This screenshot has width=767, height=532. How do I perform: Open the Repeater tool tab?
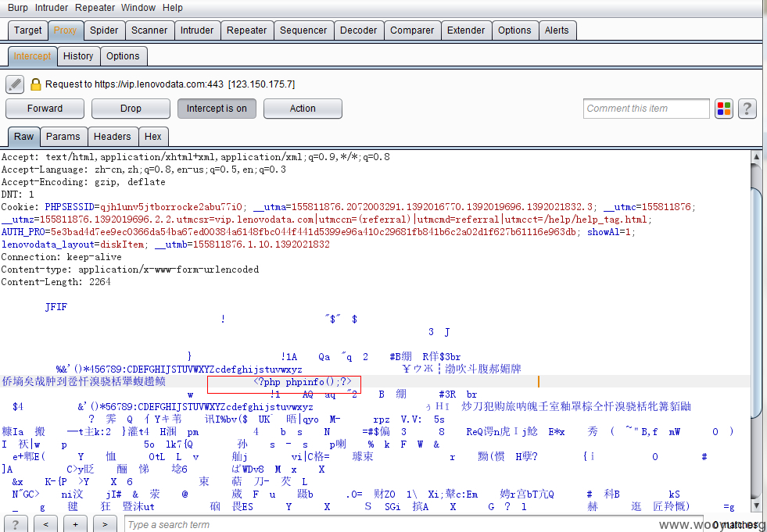pos(246,30)
